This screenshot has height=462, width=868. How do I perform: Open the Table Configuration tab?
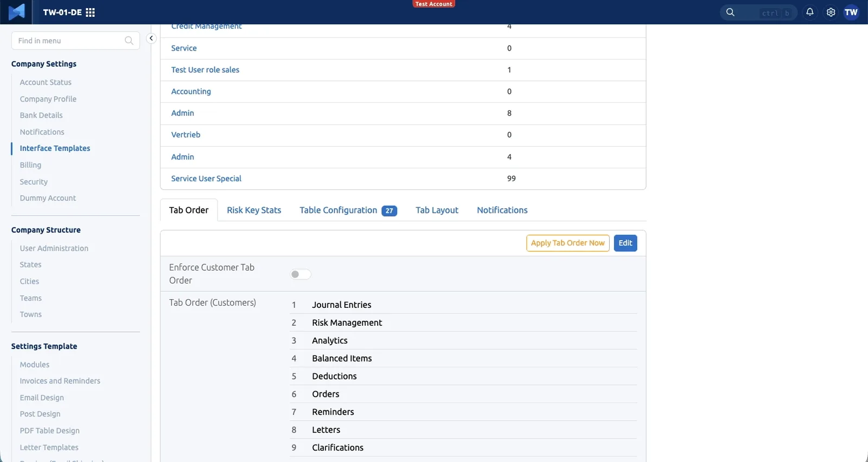[348, 210]
